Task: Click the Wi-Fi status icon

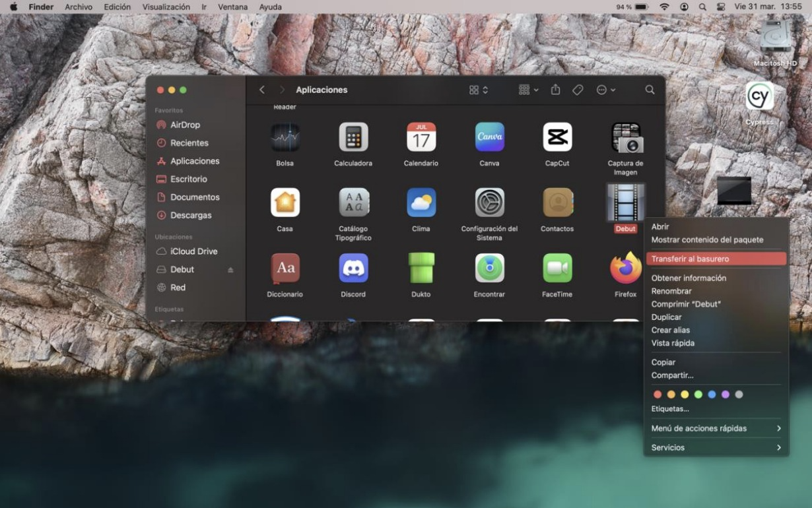Action: coord(664,7)
